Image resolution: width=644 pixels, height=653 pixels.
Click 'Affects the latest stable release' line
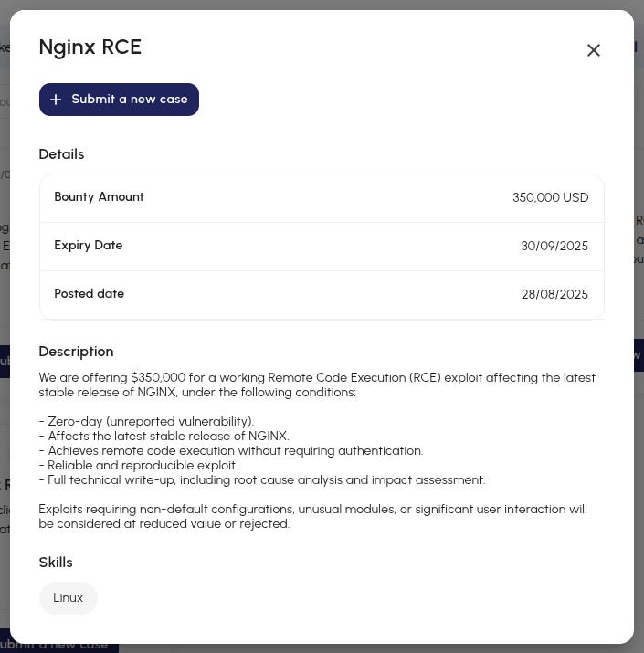[164, 436]
